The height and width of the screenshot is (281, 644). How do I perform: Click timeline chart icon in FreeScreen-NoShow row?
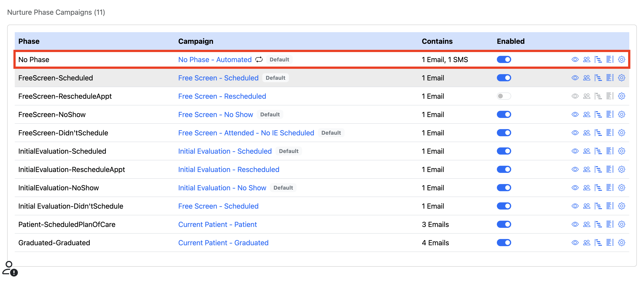click(598, 114)
